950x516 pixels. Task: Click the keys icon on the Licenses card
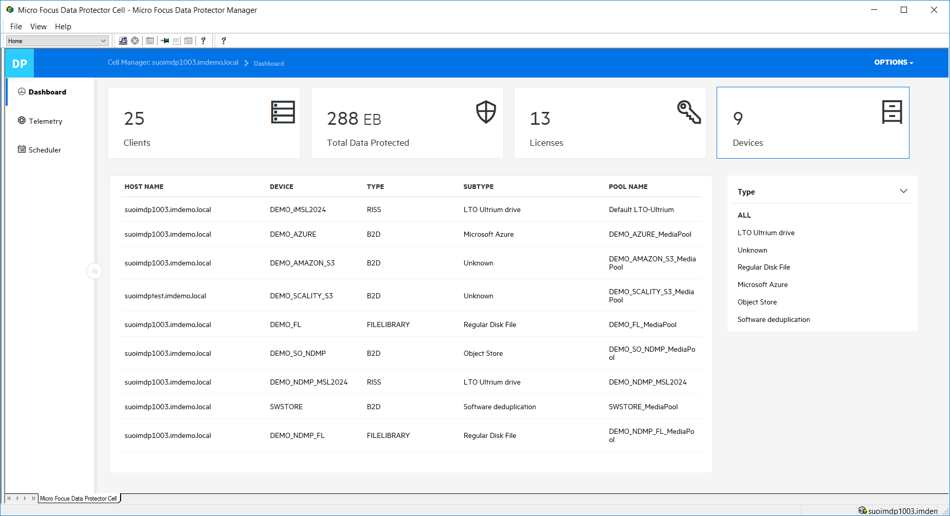click(689, 112)
